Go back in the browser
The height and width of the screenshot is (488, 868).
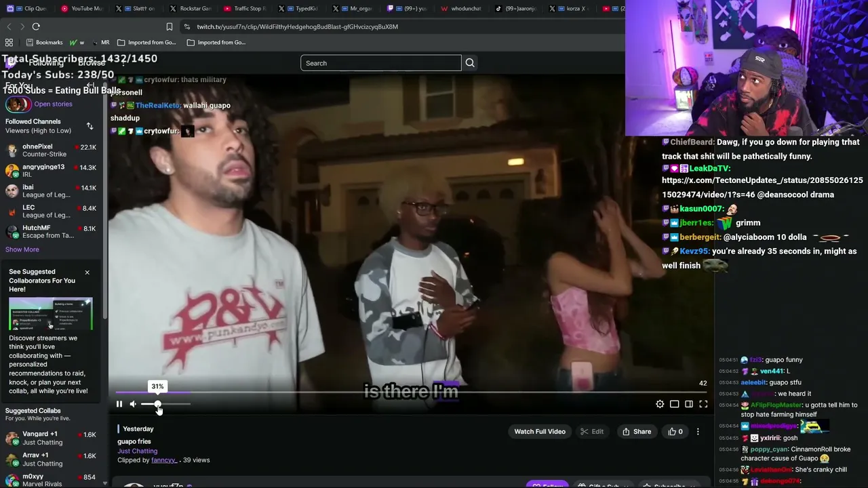pyautogui.click(x=9, y=26)
